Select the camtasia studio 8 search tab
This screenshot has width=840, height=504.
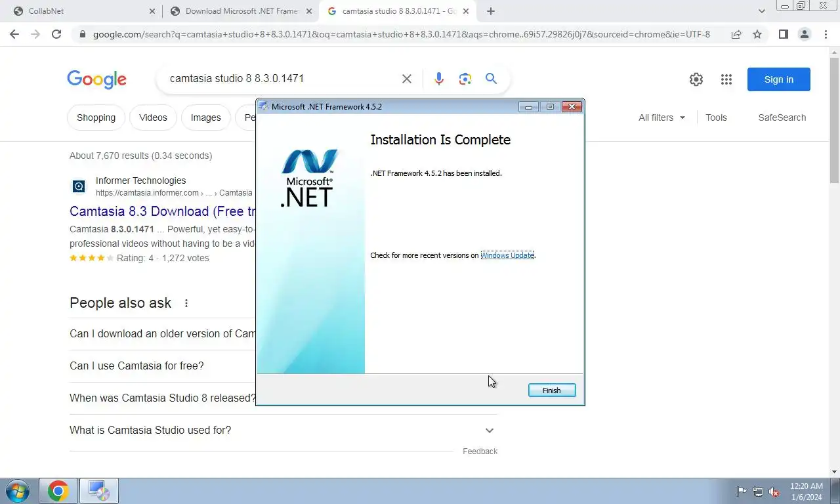[x=397, y=11]
